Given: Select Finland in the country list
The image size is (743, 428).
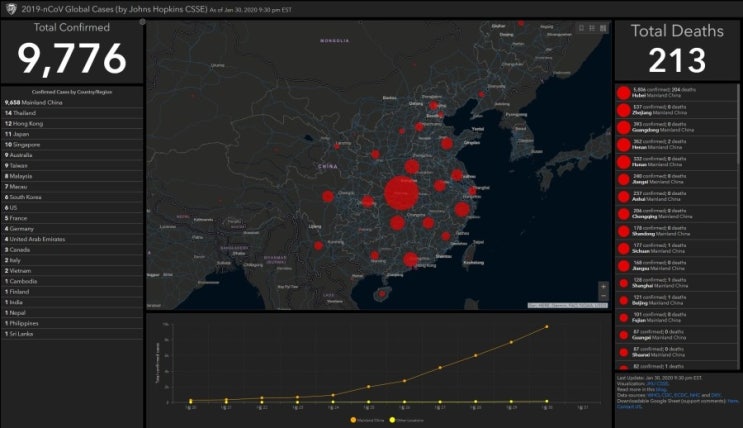Looking at the screenshot, I should click(72, 292).
